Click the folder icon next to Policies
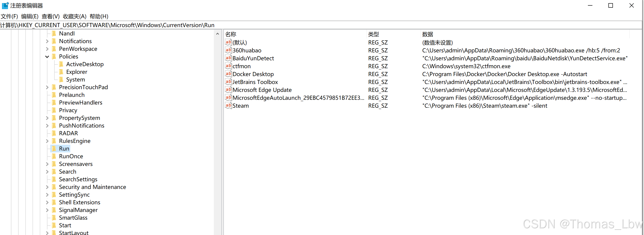 pos(54,56)
